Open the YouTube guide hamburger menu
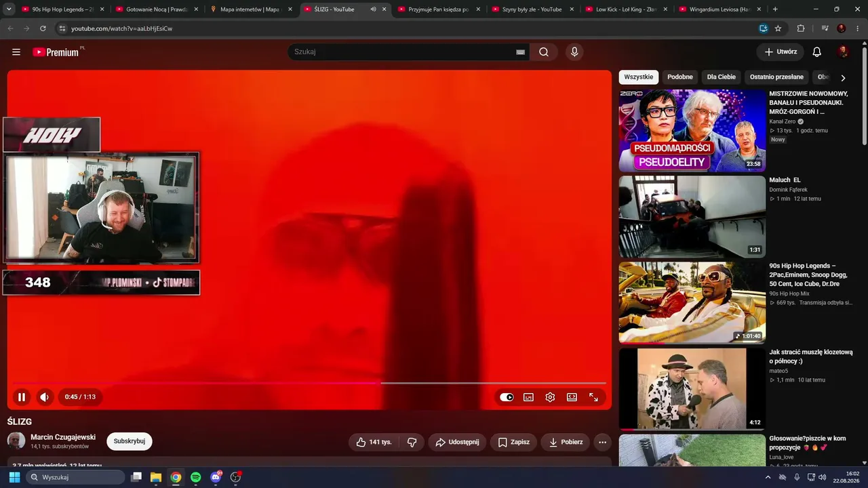 click(16, 52)
